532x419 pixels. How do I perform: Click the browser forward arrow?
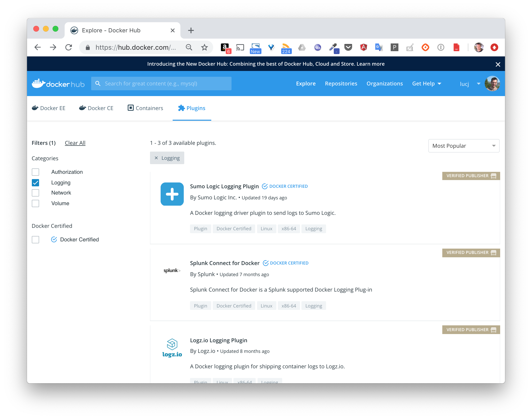(53, 47)
